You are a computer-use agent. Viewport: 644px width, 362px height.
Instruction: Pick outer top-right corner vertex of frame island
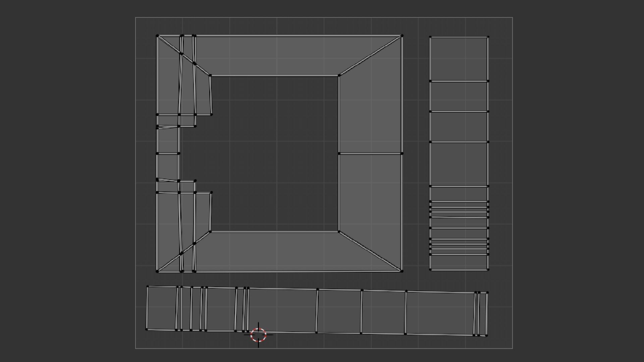402,36
